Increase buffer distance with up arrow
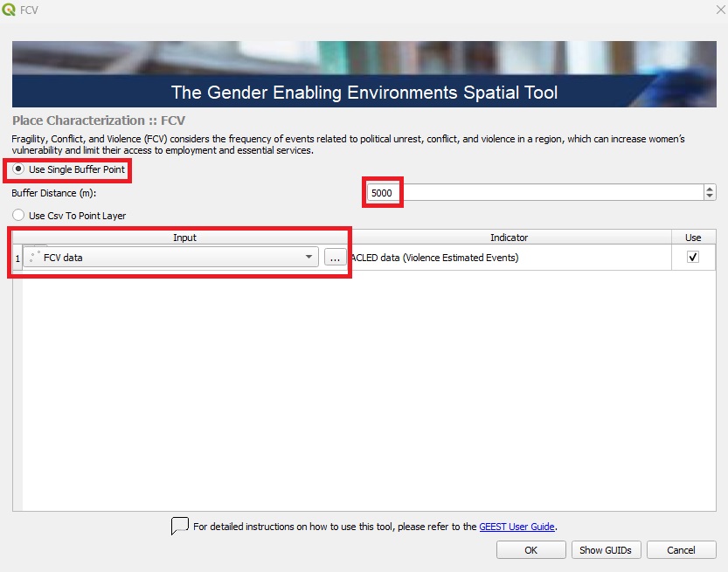This screenshot has width=728, height=572. pos(710,189)
